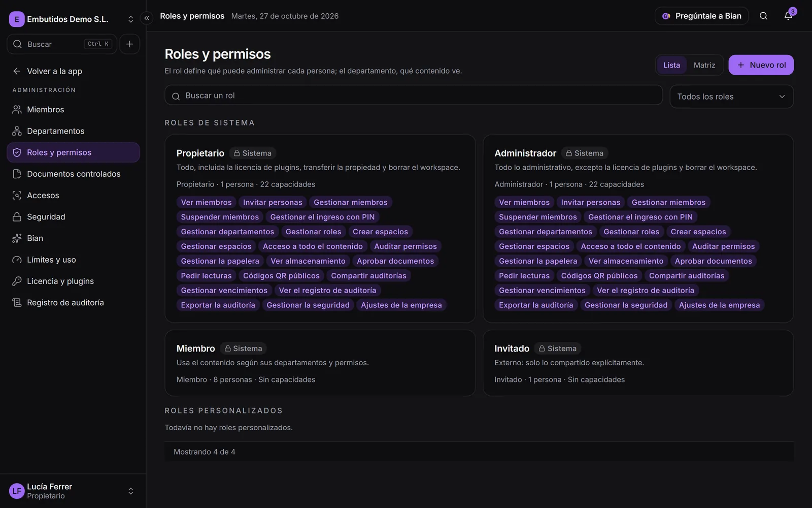
Task: Click the Miembros people icon in sidebar
Action: [17, 110]
